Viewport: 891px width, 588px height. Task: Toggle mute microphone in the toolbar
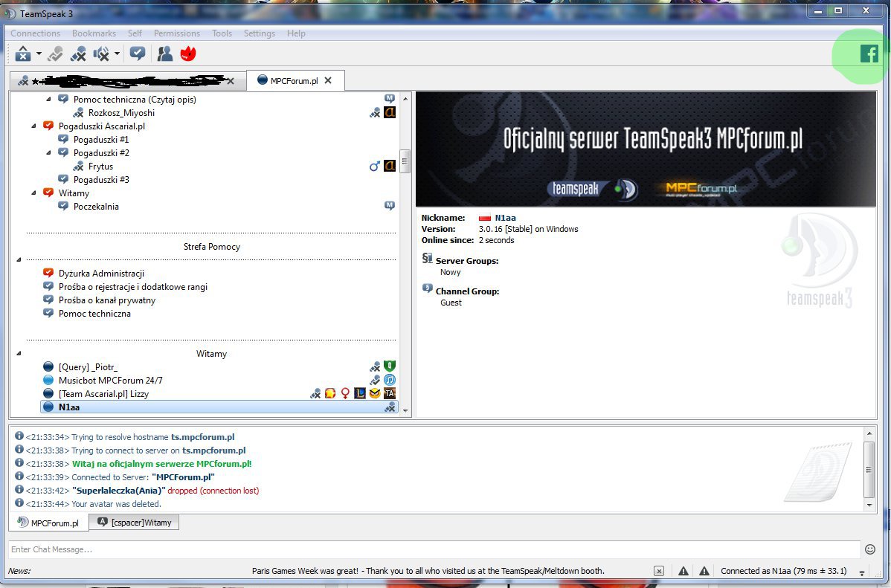(78, 54)
